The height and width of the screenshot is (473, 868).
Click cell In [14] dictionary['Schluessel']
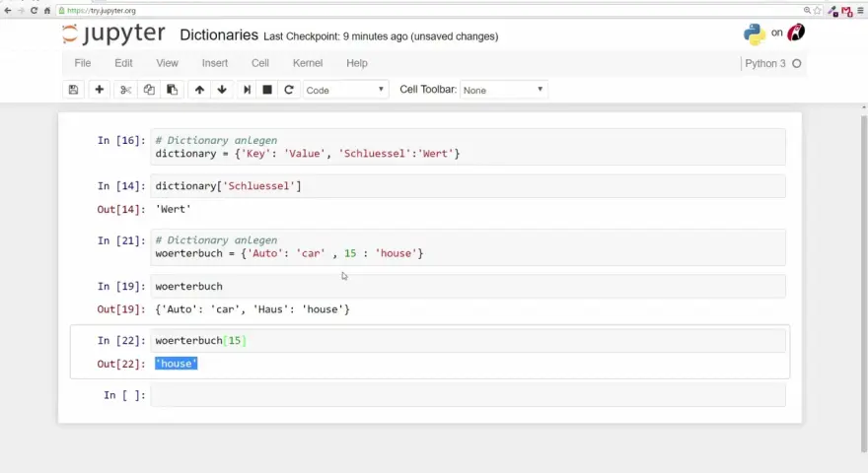click(x=468, y=186)
